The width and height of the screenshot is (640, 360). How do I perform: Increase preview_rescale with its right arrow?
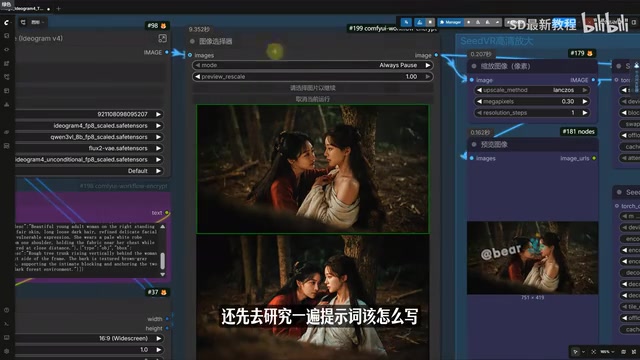coord(428,76)
